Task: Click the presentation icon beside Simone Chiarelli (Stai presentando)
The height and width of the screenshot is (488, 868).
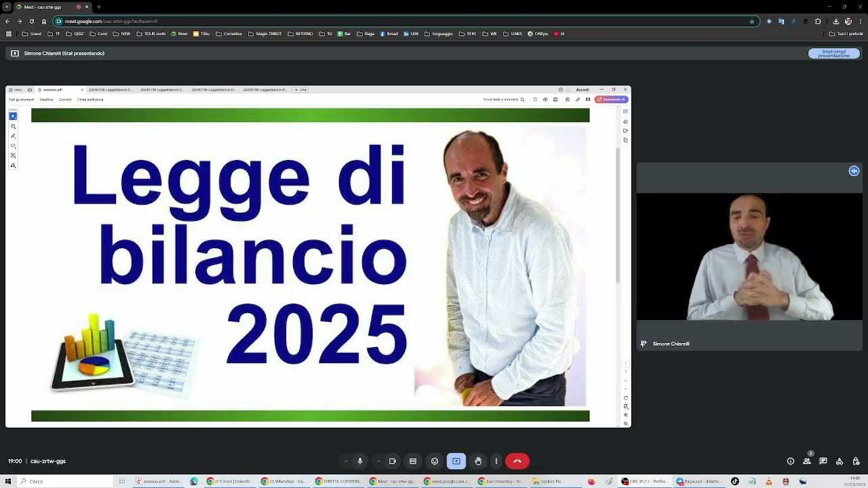Action: [15, 53]
